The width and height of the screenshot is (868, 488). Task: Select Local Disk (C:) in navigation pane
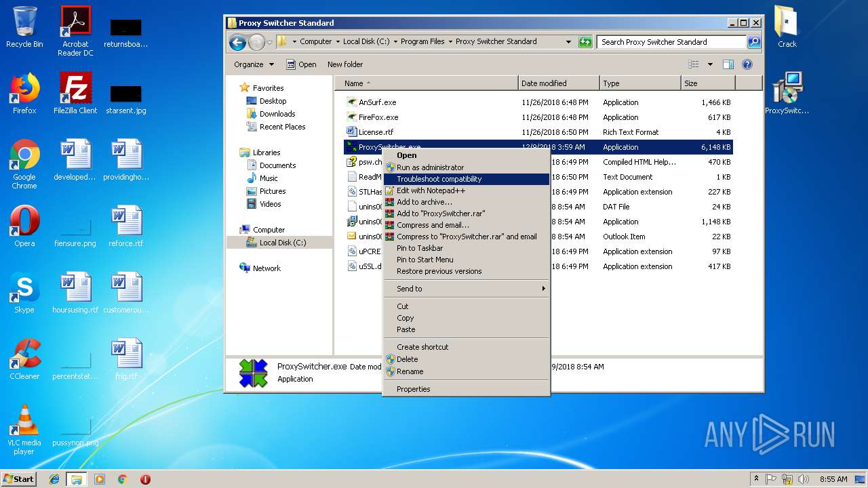click(279, 243)
